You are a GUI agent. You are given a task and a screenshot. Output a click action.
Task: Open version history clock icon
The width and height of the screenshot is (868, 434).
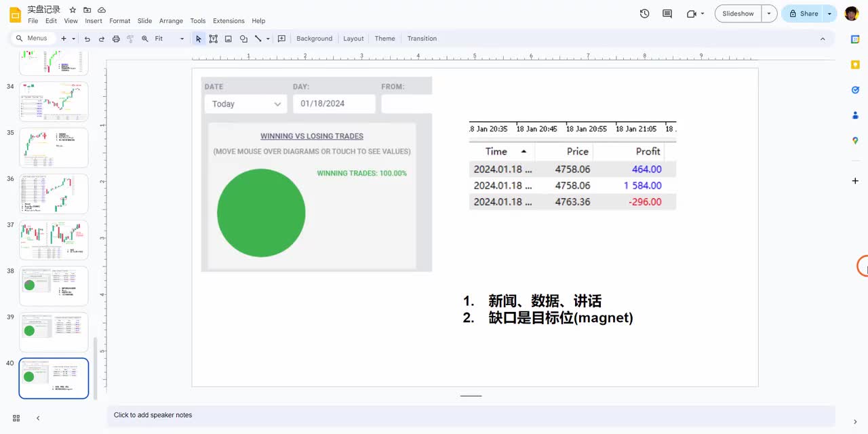pyautogui.click(x=644, y=14)
